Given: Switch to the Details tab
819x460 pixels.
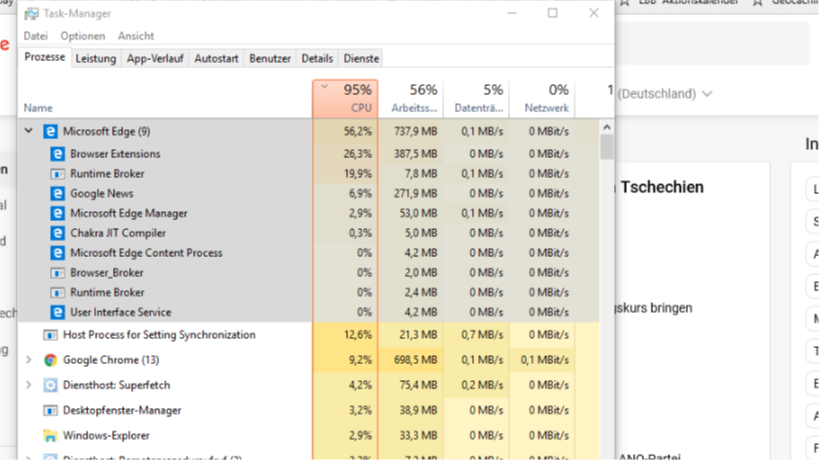Looking at the screenshot, I should 317,58.
